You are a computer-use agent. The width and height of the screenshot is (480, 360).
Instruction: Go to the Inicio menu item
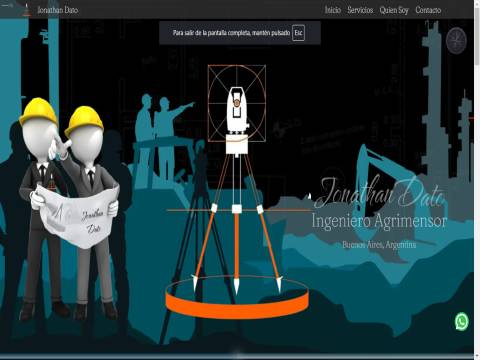[x=333, y=10]
